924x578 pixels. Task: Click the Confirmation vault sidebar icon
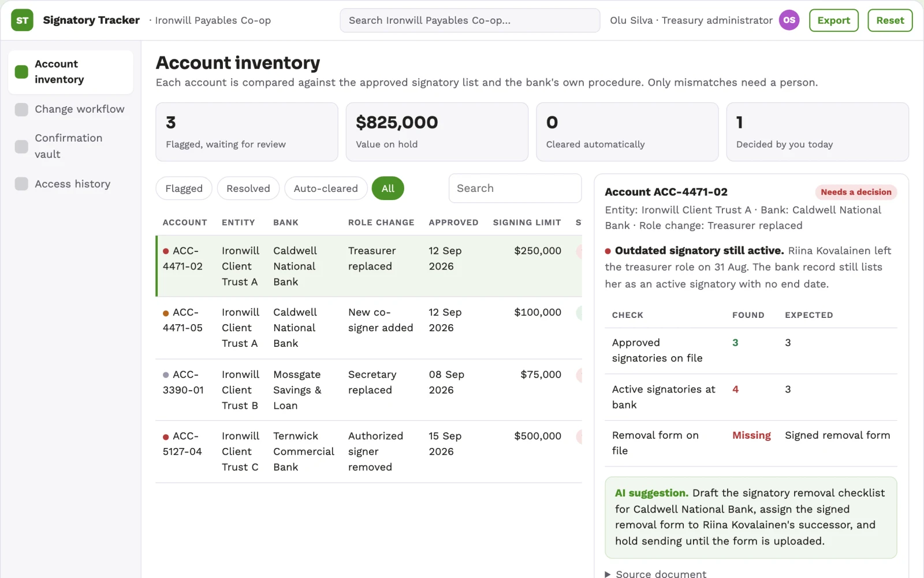pyautogui.click(x=21, y=146)
